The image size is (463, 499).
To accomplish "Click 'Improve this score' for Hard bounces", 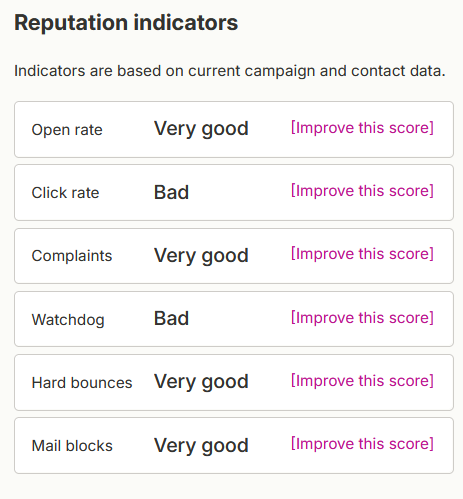I will (x=362, y=381).
